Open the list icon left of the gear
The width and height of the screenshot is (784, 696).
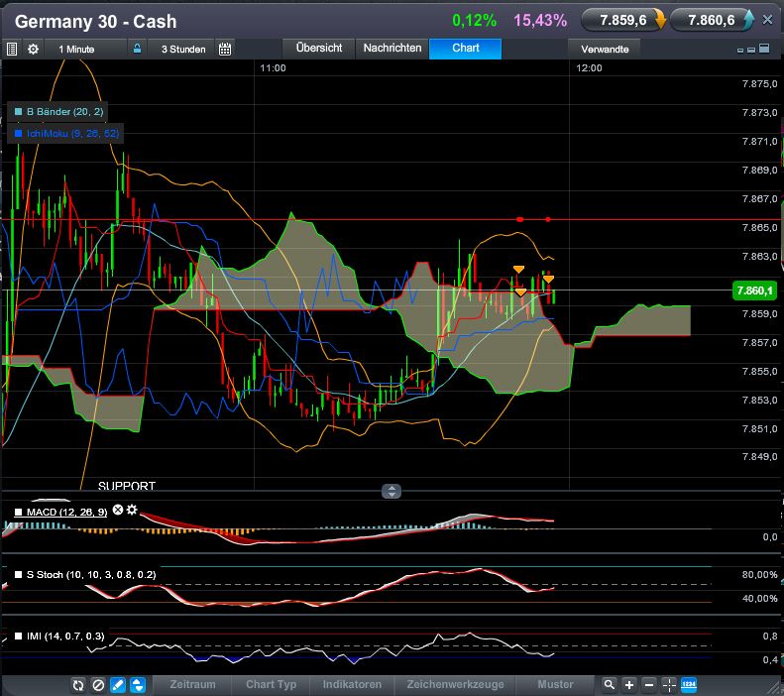click(x=12, y=49)
